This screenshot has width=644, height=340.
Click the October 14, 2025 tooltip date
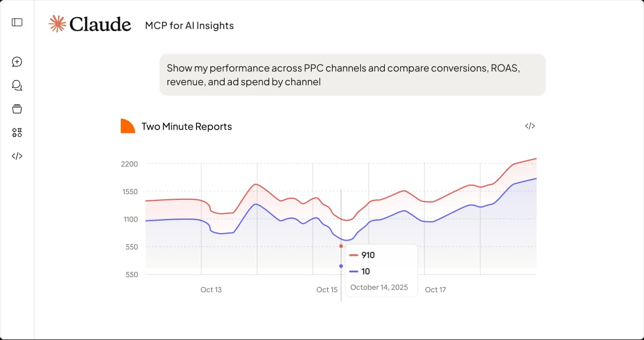pyautogui.click(x=379, y=287)
